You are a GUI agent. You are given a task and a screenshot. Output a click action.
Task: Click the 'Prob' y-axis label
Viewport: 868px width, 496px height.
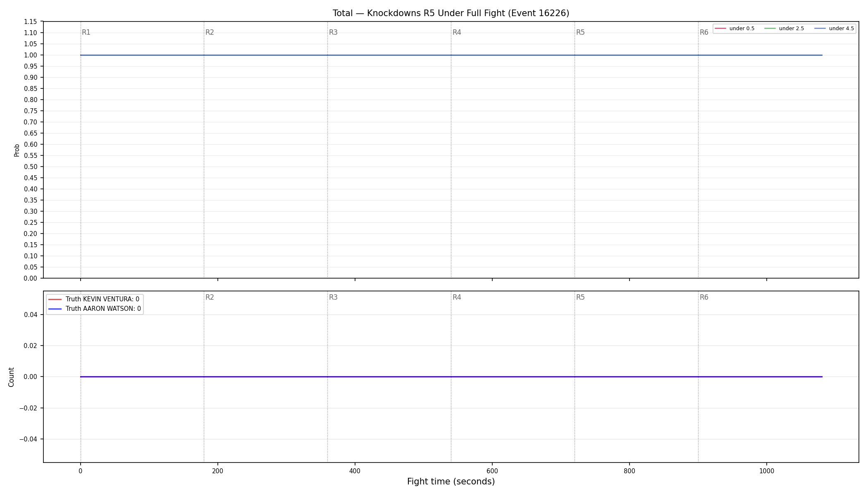[x=17, y=150]
